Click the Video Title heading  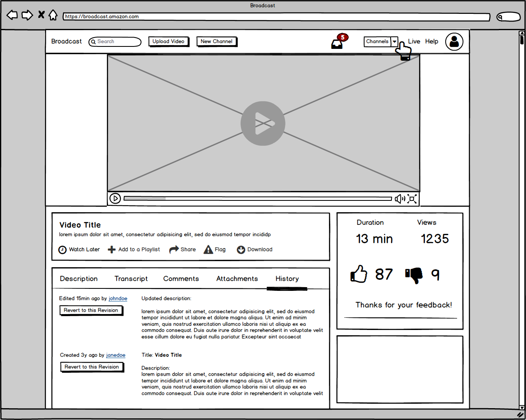pyautogui.click(x=80, y=225)
